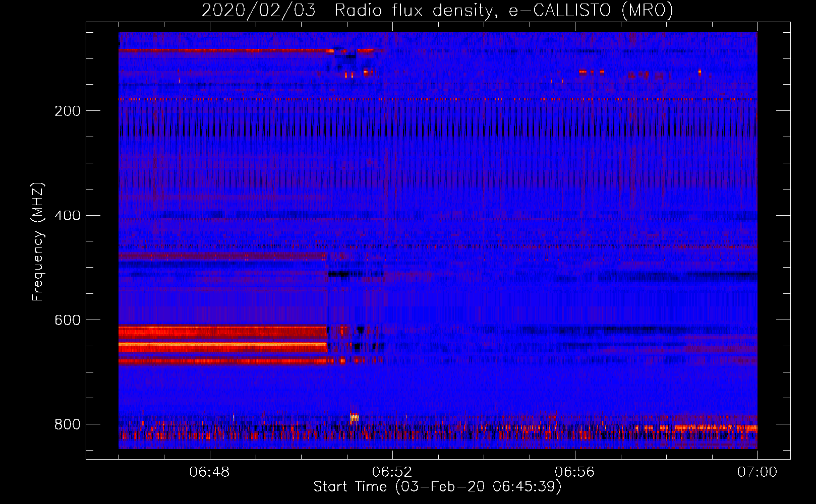Screen dimensions: 816x504
Task: Click the 06:48 time tick label
Action: click(209, 472)
